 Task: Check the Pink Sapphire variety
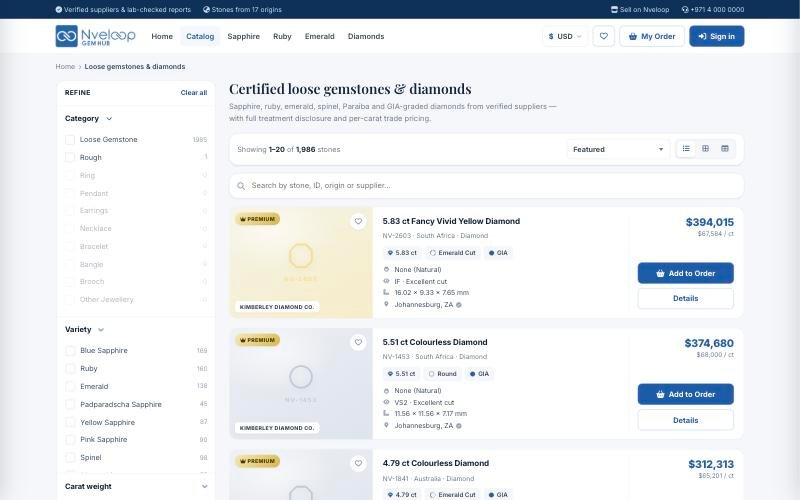point(70,439)
